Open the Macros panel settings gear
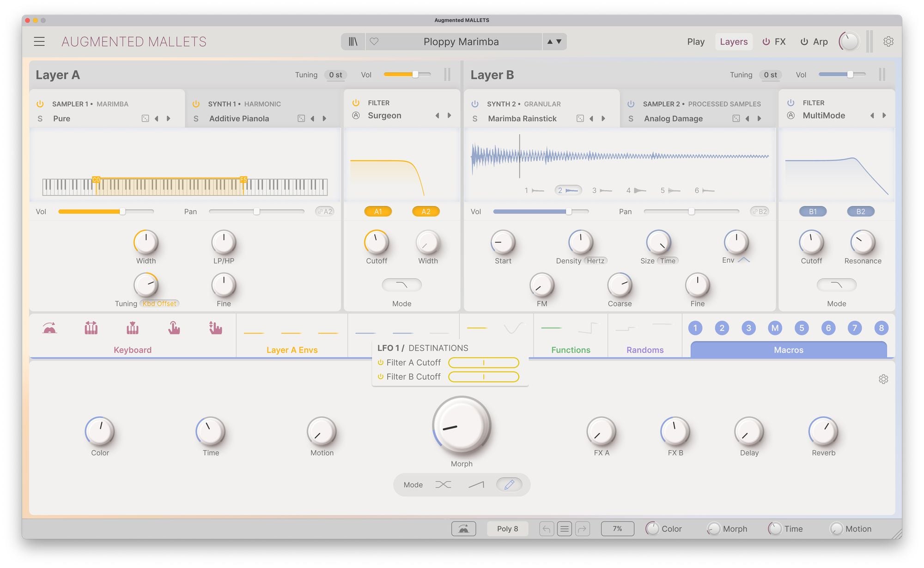This screenshot has height=568, width=924. tap(883, 379)
